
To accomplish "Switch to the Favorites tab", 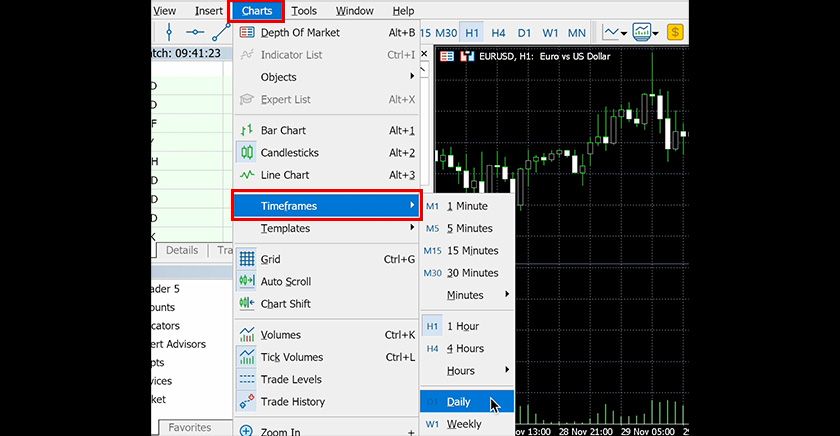I will [x=189, y=428].
